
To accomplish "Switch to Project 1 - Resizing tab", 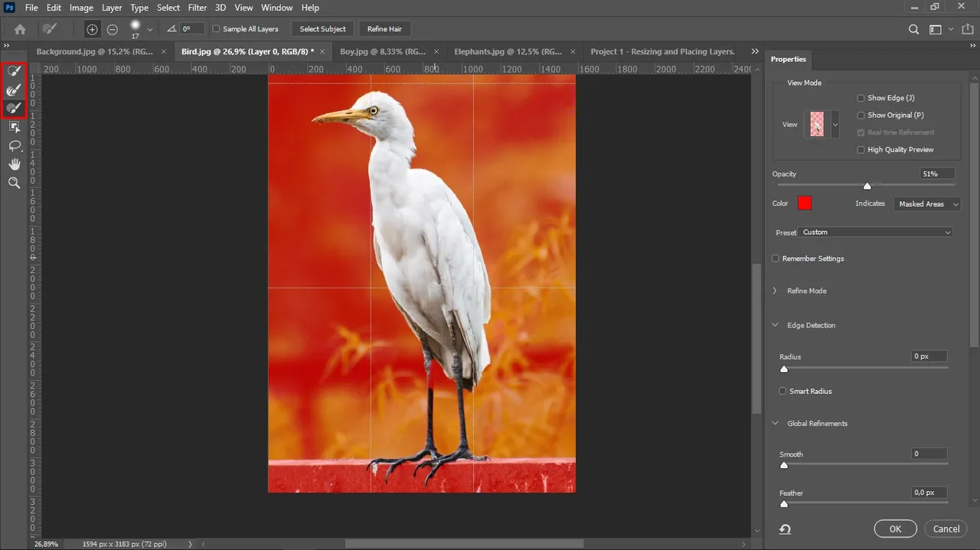I will click(x=663, y=51).
